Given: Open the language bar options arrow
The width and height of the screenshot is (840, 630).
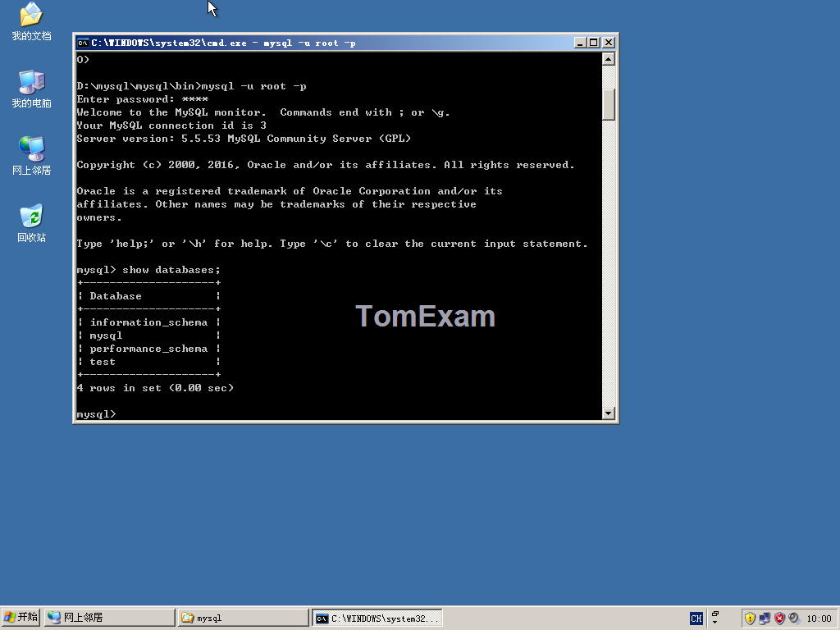Looking at the screenshot, I should (x=715, y=623).
